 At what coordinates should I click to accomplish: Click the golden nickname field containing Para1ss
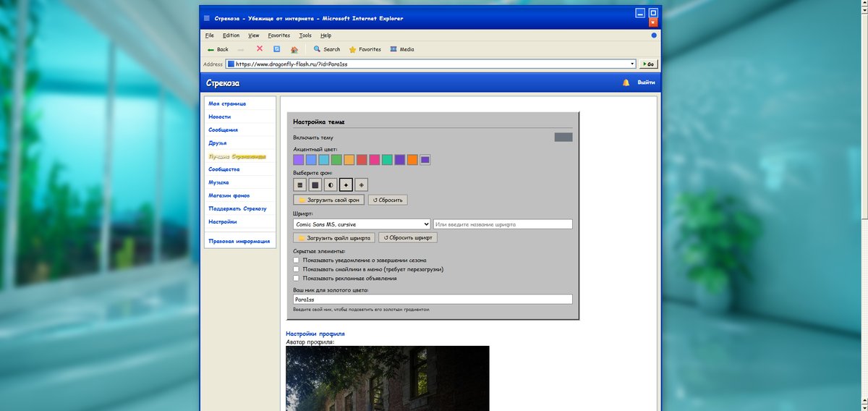(433, 299)
